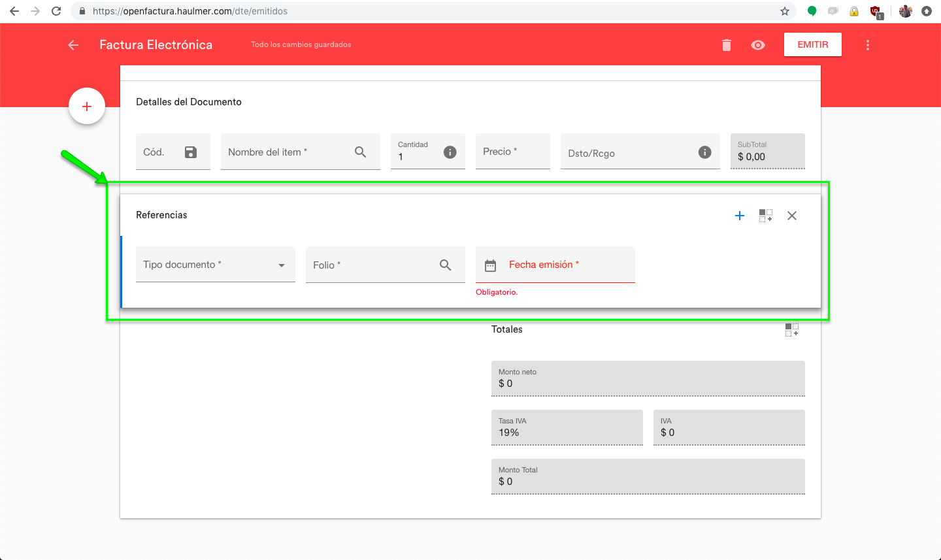
Task: Expand the Tipo documento dropdown
Action: point(282,265)
